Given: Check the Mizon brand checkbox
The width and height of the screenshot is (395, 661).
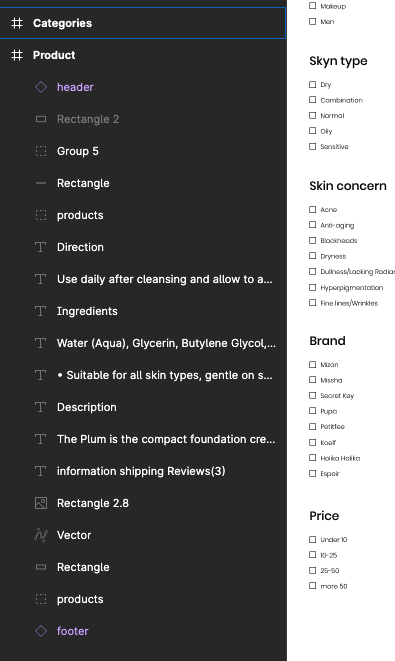Looking at the screenshot, I should tap(312, 365).
